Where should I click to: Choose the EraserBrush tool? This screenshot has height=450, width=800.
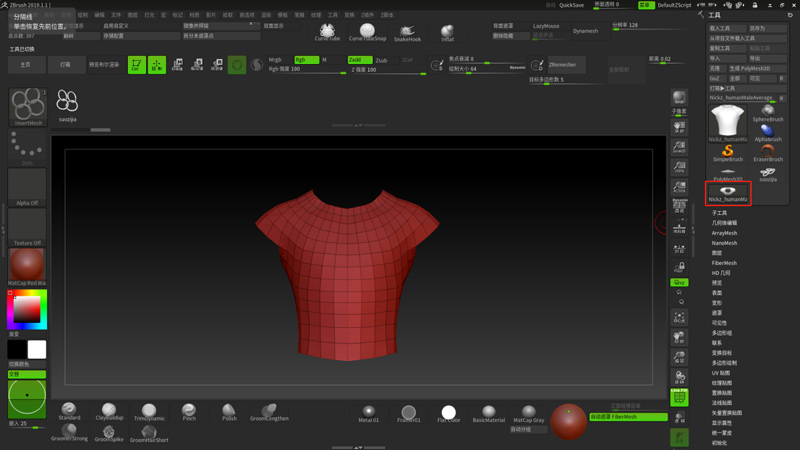coord(768,152)
